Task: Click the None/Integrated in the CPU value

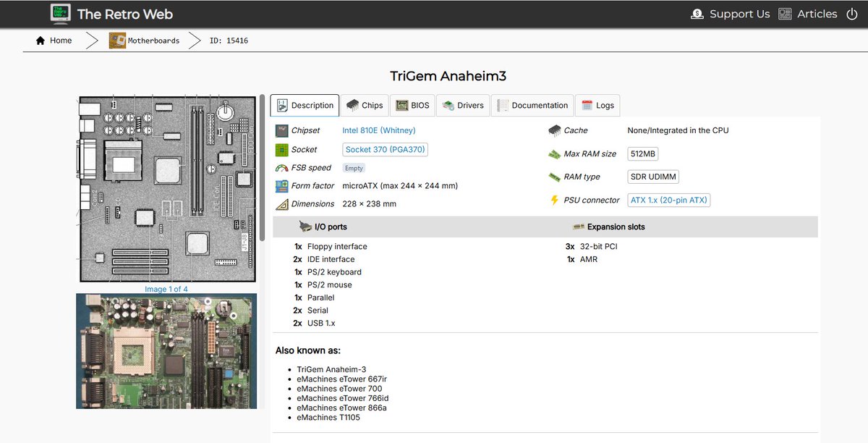Action: [678, 130]
